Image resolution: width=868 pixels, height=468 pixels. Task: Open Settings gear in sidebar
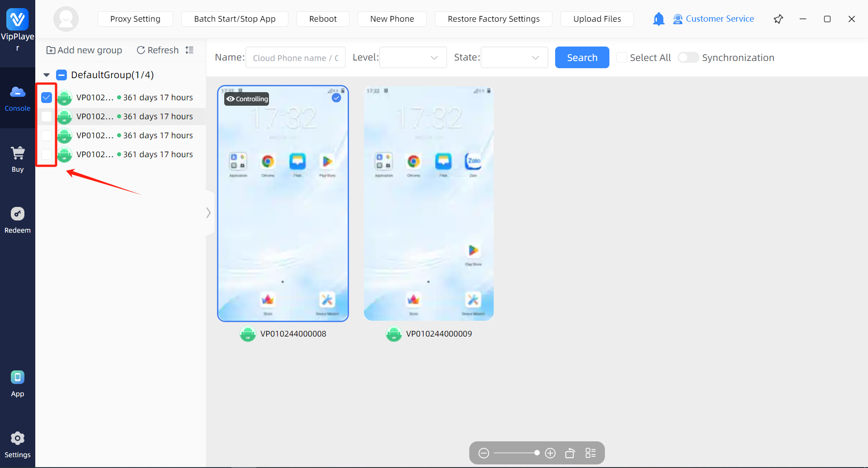(18, 445)
